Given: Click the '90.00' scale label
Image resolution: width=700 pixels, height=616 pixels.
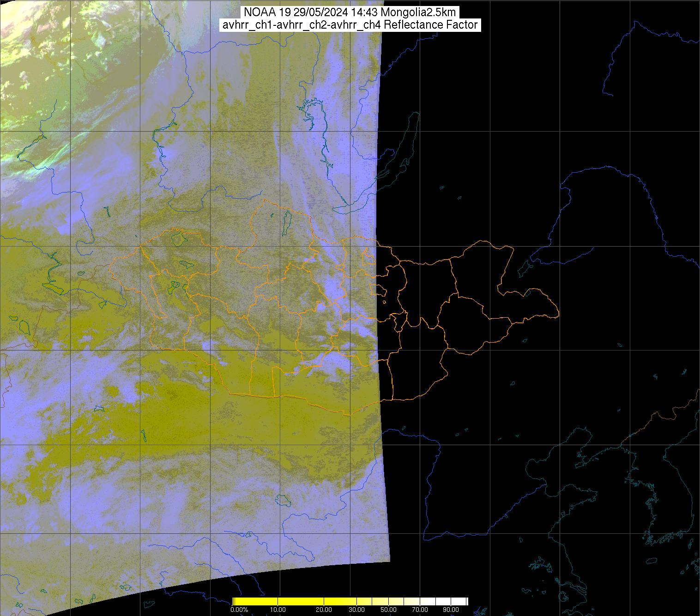Looking at the screenshot, I should (451, 610).
